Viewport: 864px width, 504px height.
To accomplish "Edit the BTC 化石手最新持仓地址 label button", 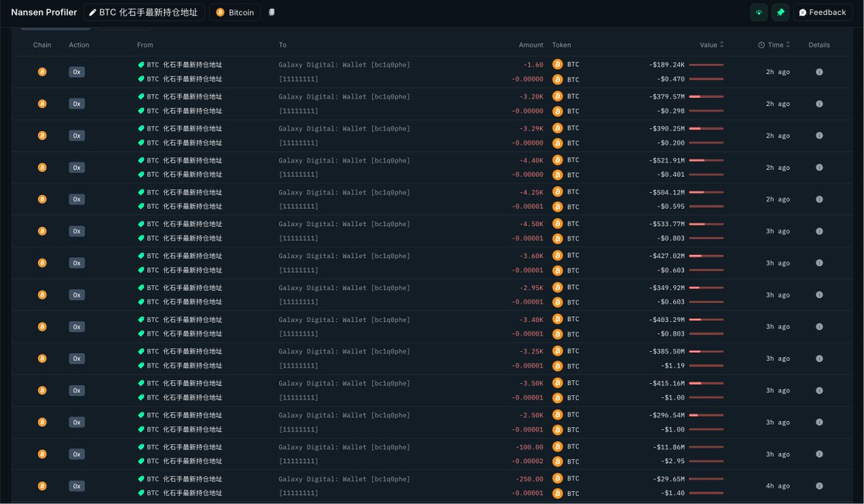I will click(144, 12).
